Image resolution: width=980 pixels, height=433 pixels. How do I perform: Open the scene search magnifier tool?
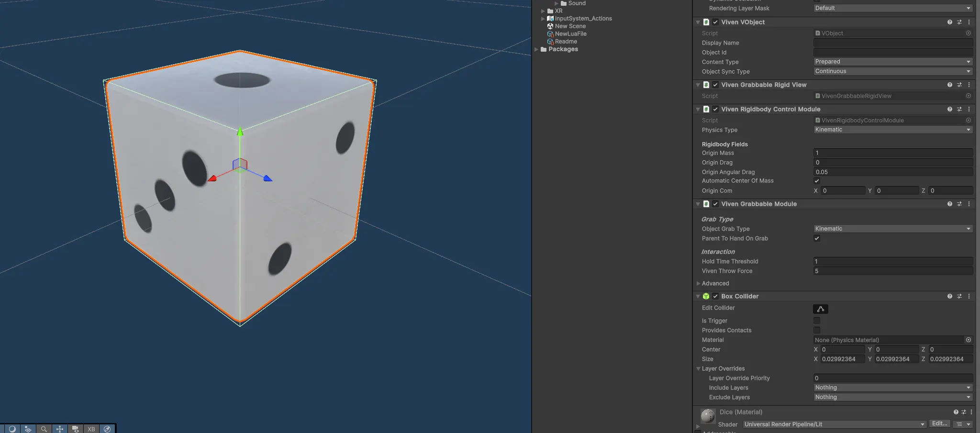(x=44, y=429)
